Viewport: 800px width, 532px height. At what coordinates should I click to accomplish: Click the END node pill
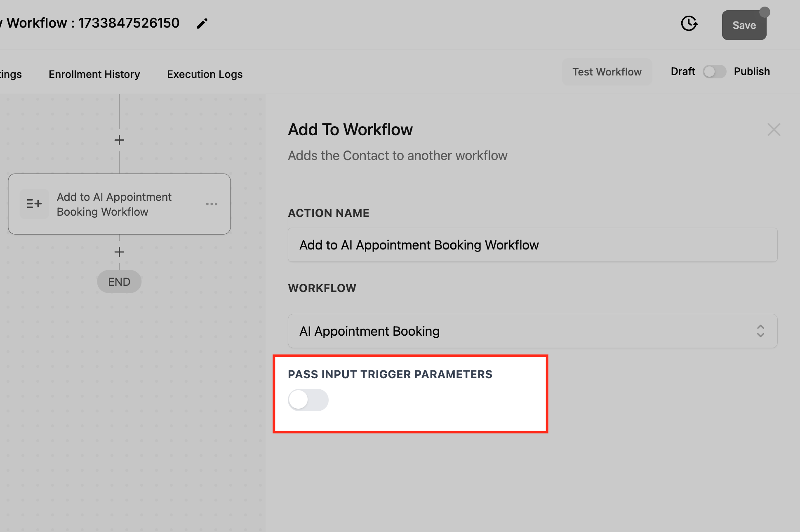coord(119,282)
